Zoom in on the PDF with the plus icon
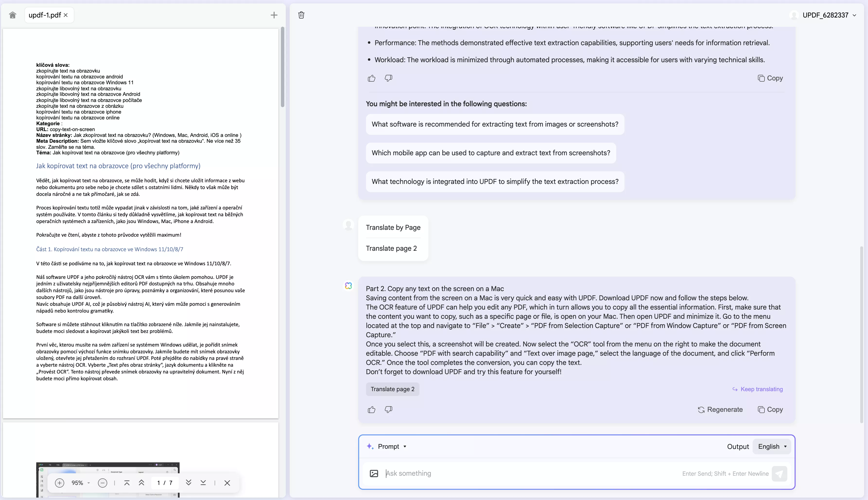The width and height of the screenshot is (868, 500). 60,483
